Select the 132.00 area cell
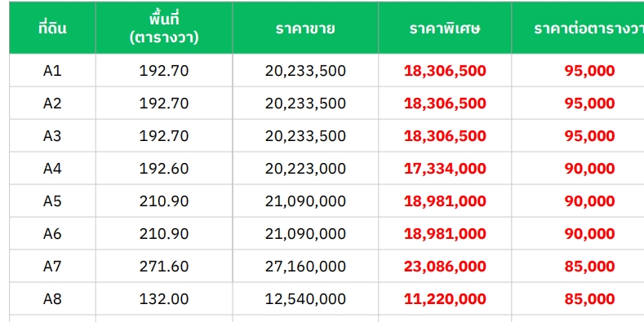644x322 pixels. 164,298
